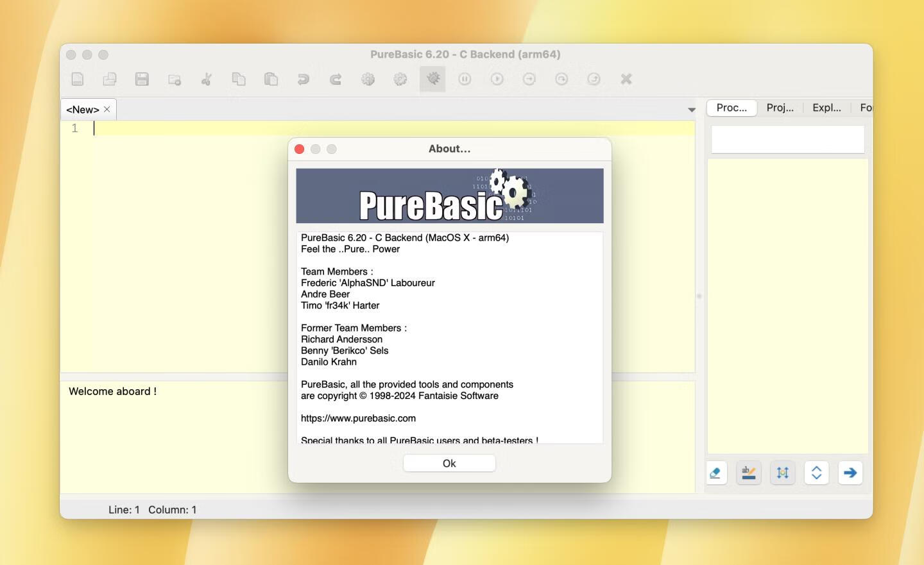Toggle the 'ab' pencil icon button
The image size is (924, 565).
pyautogui.click(x=749, y=473)
